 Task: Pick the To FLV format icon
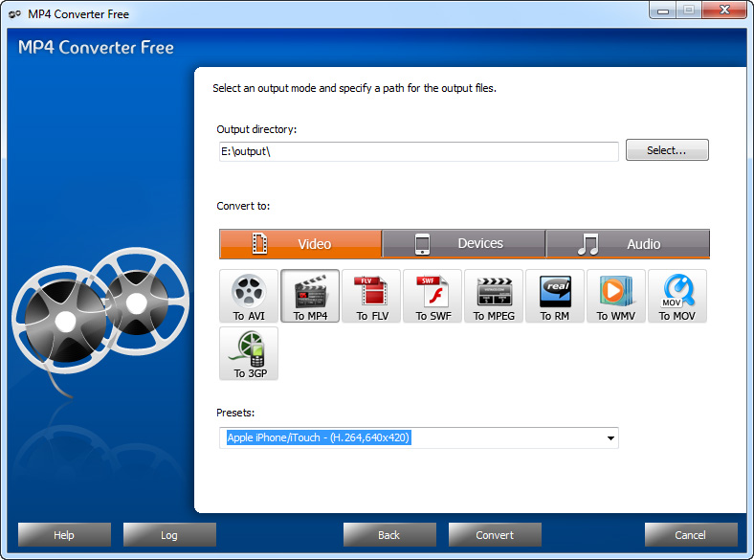tap(371, 296)
